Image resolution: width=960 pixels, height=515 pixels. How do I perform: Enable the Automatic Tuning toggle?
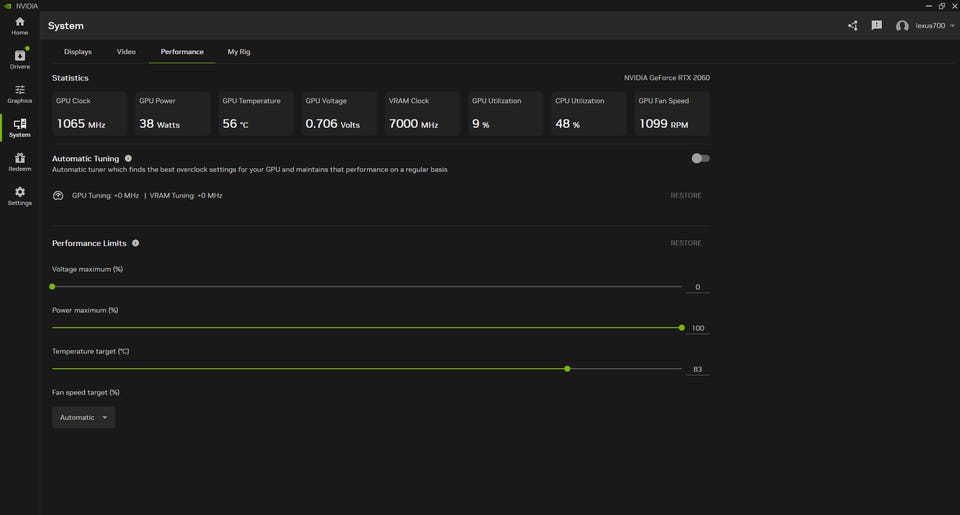700,158
